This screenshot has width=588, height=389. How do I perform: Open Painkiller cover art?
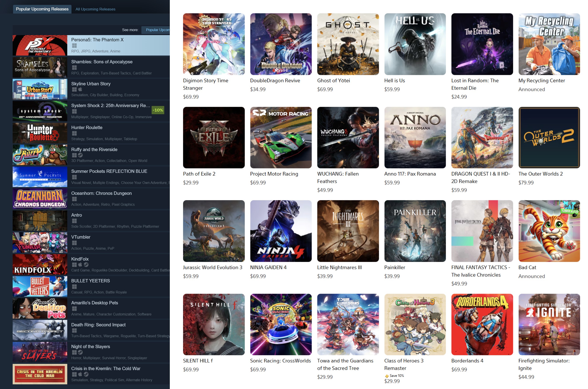coord(415,231)
